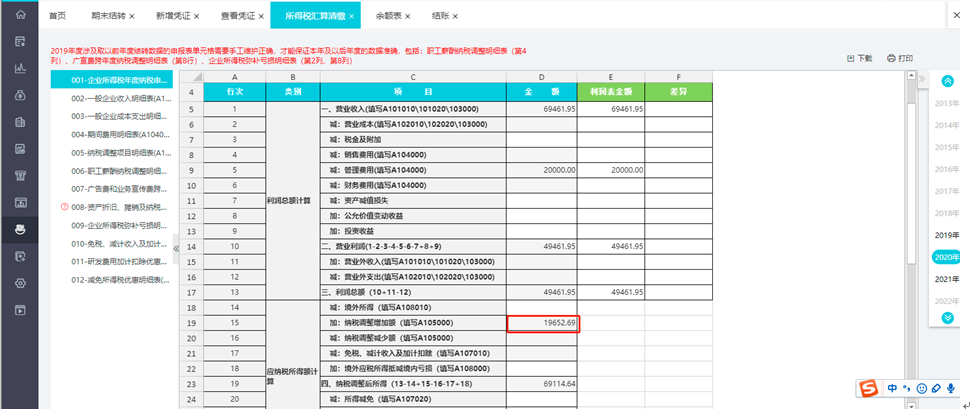Switch to the 期末结转 tab
This screenshot has height=413, width=970.
pyautogui.click(x=104, y=16)
